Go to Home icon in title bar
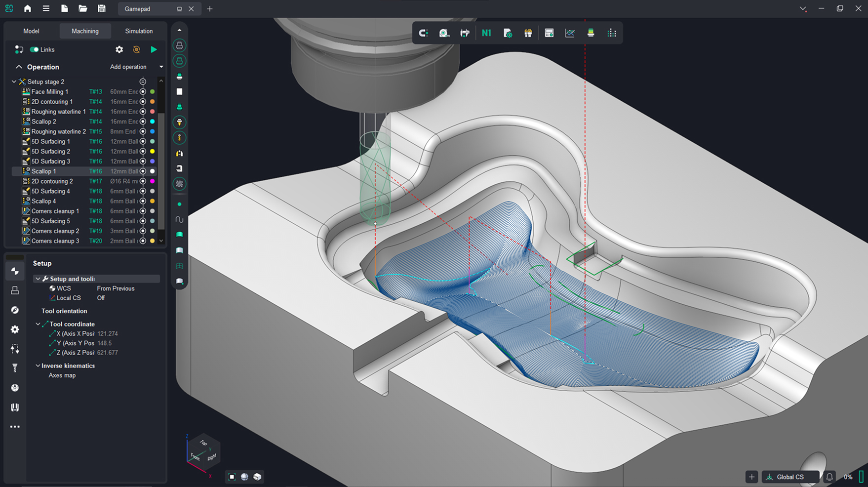868x487 pixels. pos(28,8)
